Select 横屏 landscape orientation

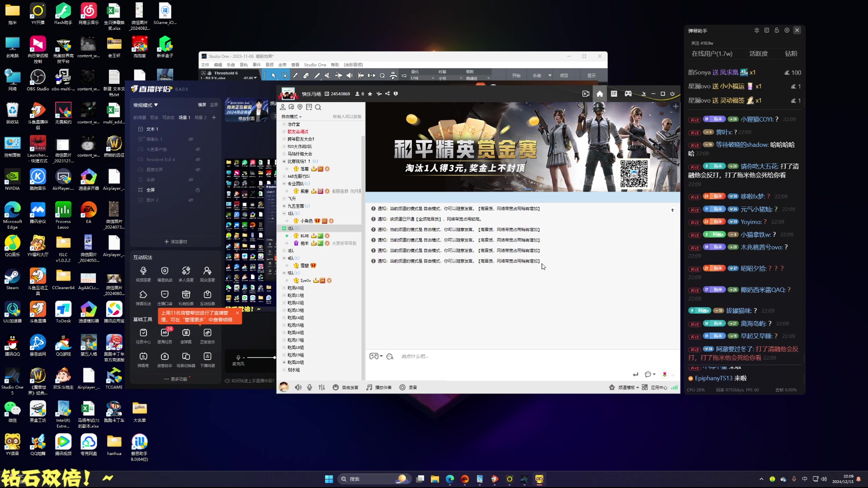[x=202, y=105]
